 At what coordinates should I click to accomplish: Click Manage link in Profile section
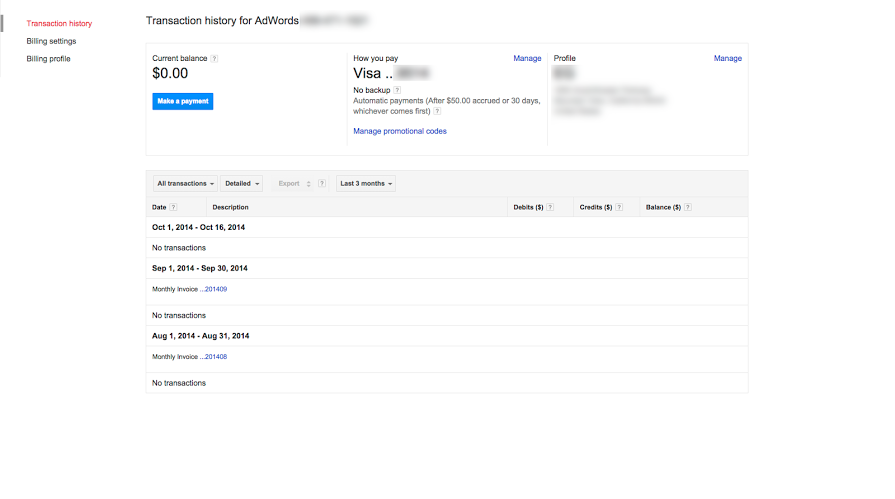(x=728, y=58)
